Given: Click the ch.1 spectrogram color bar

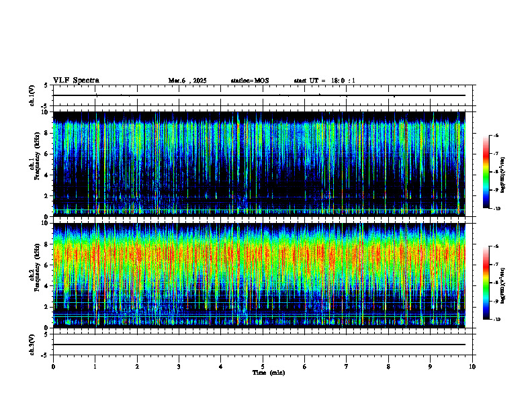Looking at the screenshot, I should point(486,172).
